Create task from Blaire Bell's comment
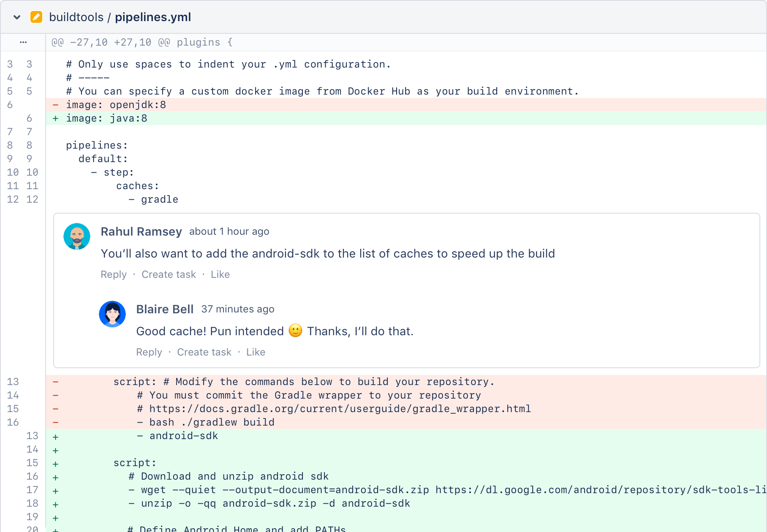This screenshot has height=532, width=767. 204,352
